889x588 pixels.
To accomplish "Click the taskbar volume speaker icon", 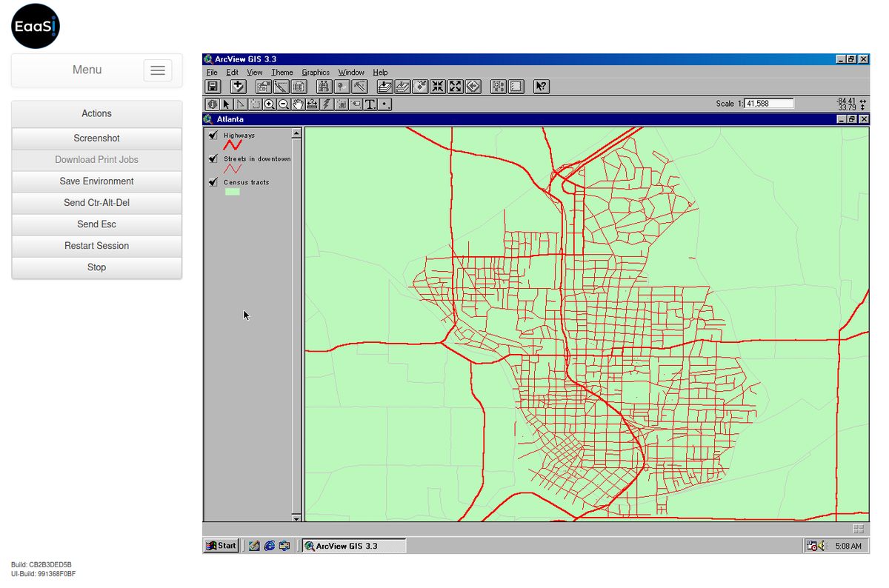I will coord(822,546).
